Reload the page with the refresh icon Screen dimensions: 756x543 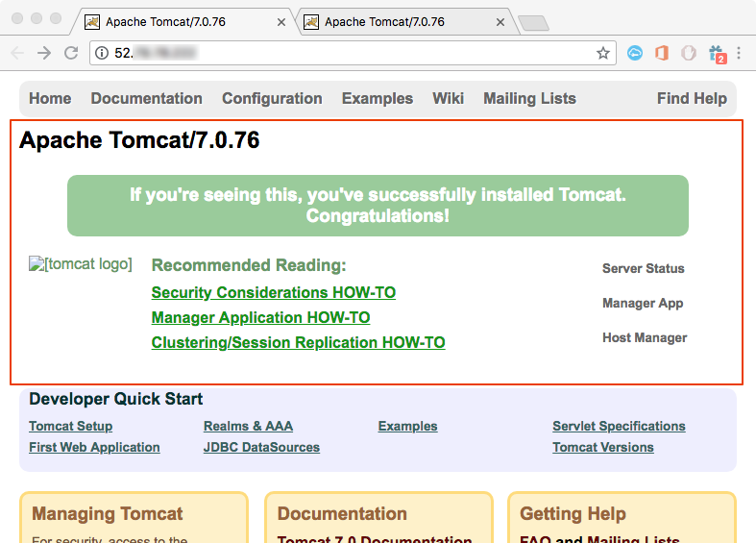71,53
